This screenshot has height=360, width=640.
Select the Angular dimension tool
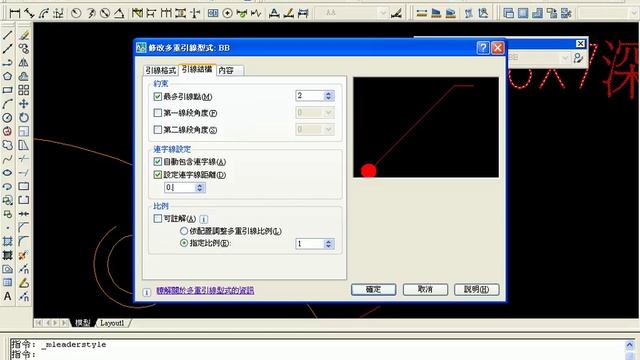(x=119, y=13)
